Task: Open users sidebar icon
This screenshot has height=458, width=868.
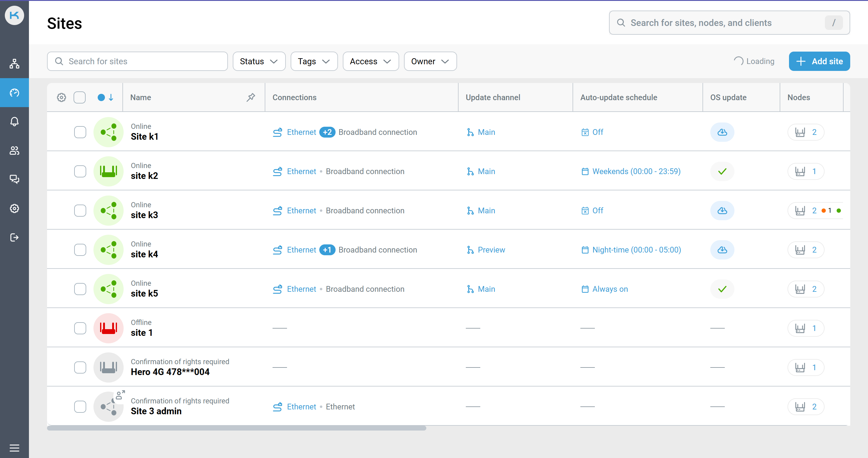Action: coord(14,151)
